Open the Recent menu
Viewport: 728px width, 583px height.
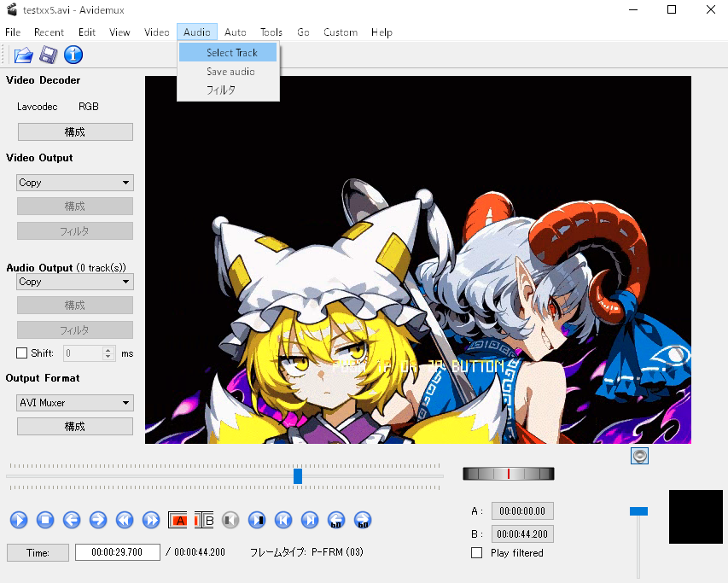coord(49,32)
